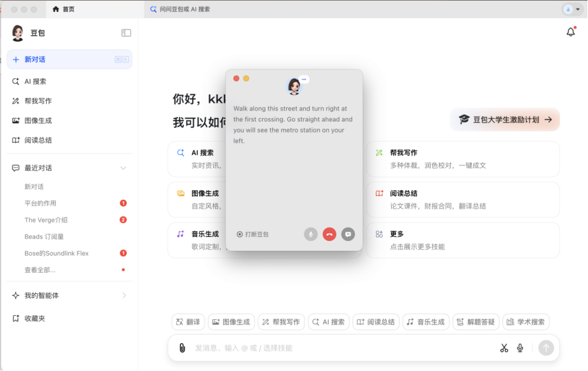Viewport: 588px width, 371px height.
Task: Mute the microphone in the call window
Action: point(310,234)
